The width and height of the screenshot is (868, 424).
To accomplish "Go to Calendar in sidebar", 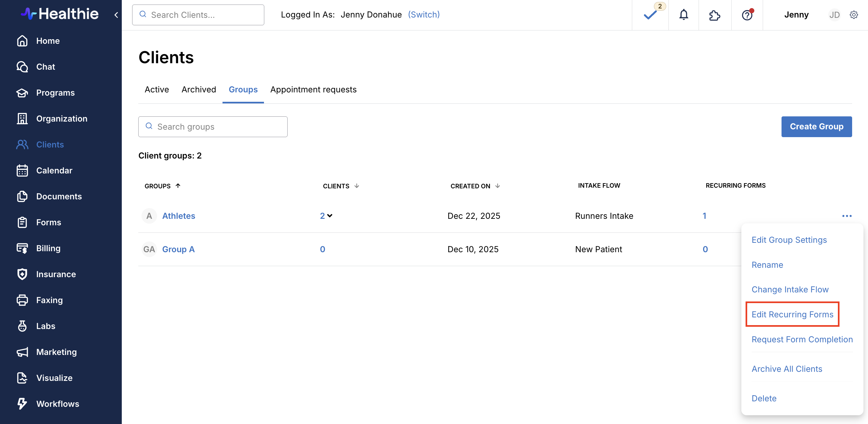I will (x=54, y=170).
